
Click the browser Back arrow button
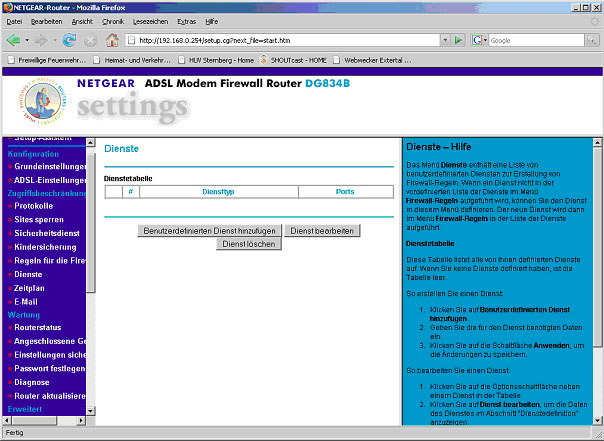tap(13, 40)
